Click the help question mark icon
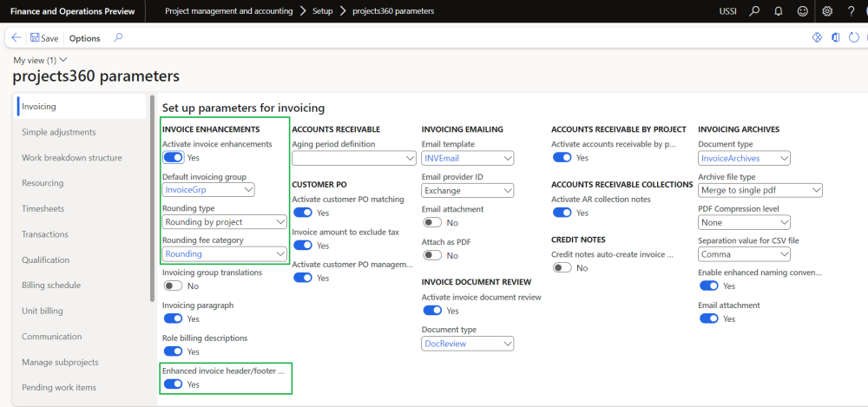Viewport: 868px width, 407px height. [851, 11]
